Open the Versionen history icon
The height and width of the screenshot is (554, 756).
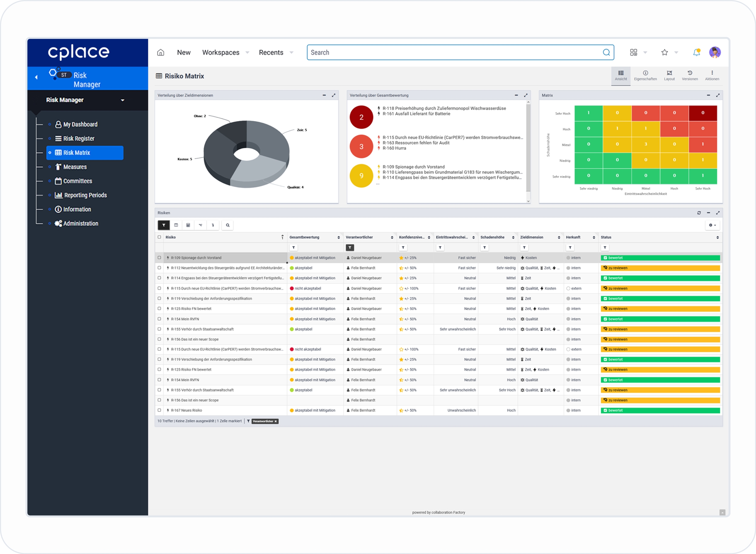pos(690,75)
